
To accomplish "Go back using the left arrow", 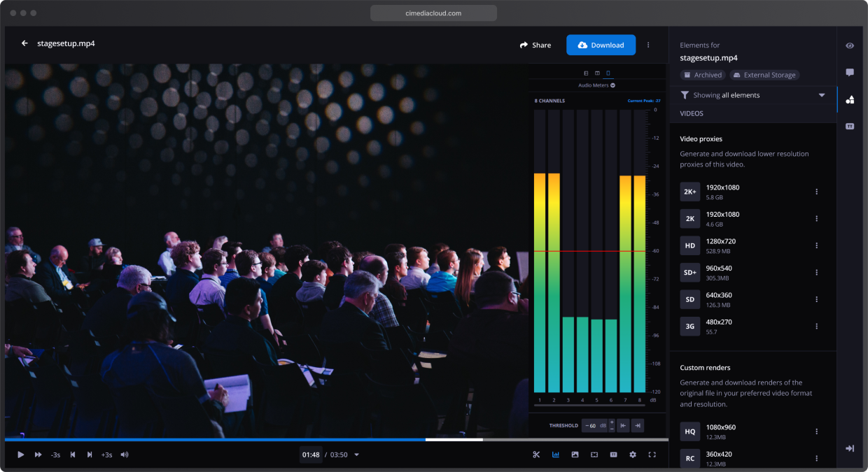I will click(24, 43).
